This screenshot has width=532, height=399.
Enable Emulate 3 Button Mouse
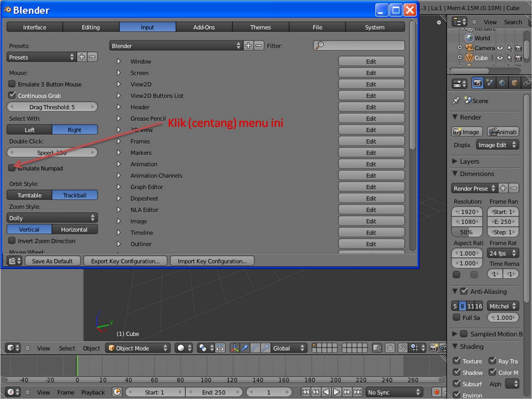12,84
